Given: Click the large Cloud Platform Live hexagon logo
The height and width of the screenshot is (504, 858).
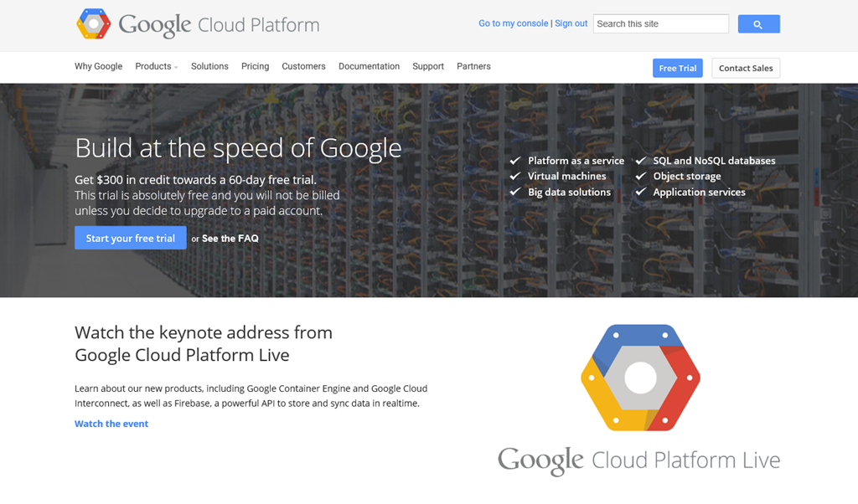Looking at the screenshot, I should (x=640, y=378).
